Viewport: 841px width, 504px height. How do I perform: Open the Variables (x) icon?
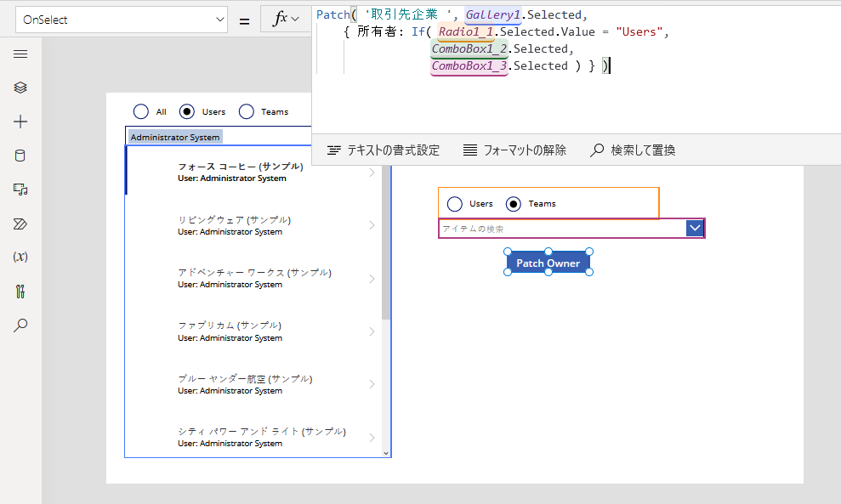click(x=20, y=257)
